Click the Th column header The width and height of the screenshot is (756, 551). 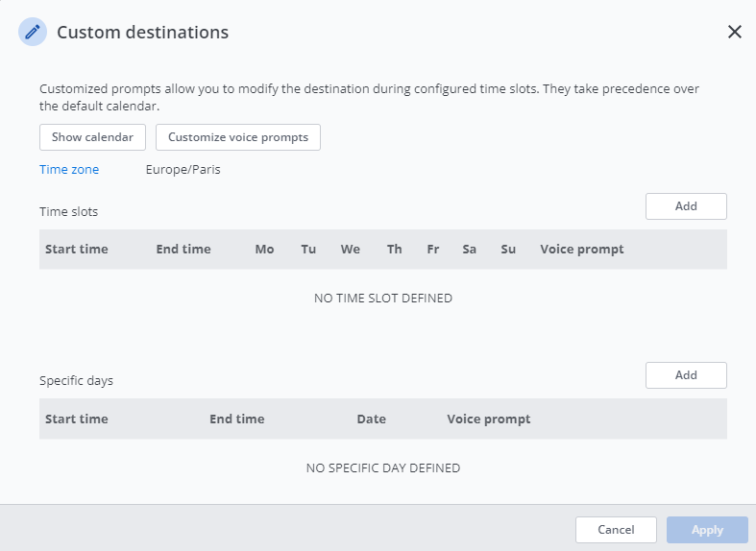coord(395,250)
